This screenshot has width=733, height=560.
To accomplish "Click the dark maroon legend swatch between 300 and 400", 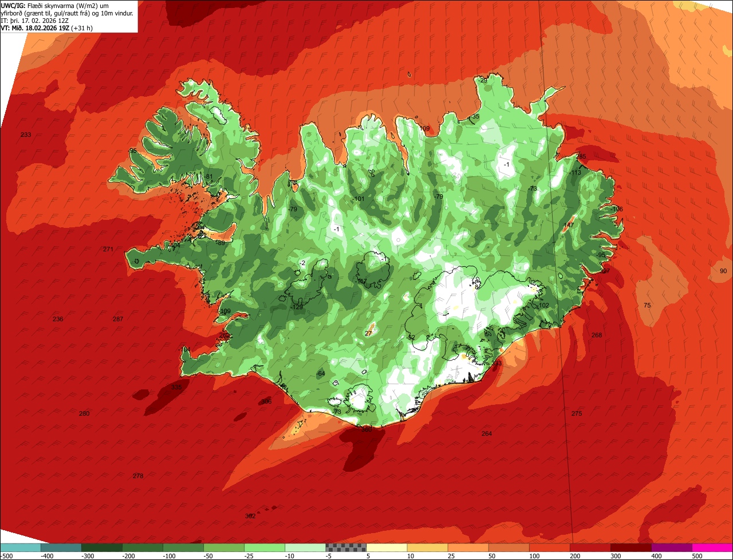I will [630, 547].
